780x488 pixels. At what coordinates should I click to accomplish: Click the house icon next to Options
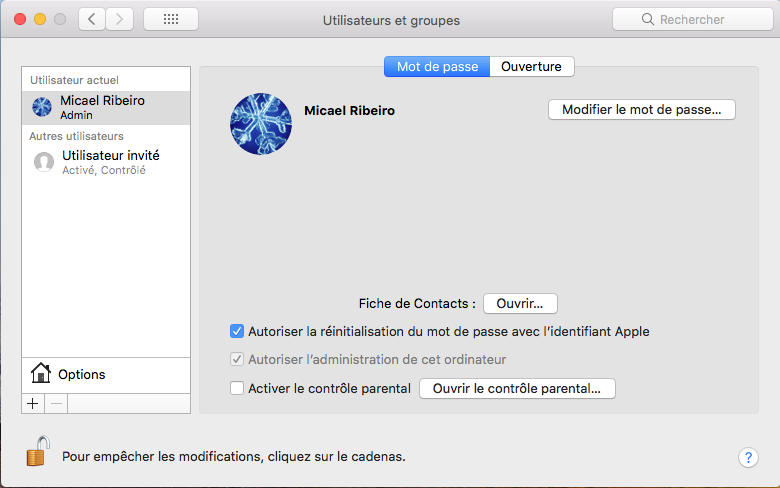(x=41, y=374)
